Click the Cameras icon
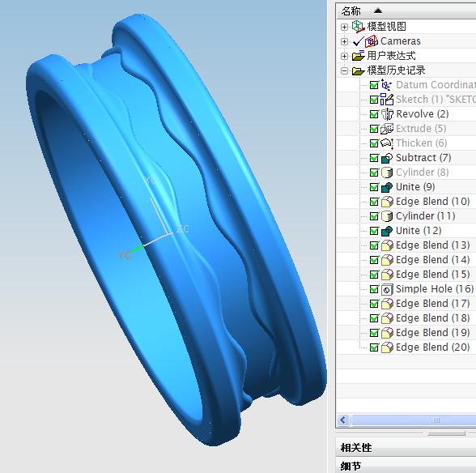This screenshot has height=473, width=476. pos(372,41)
